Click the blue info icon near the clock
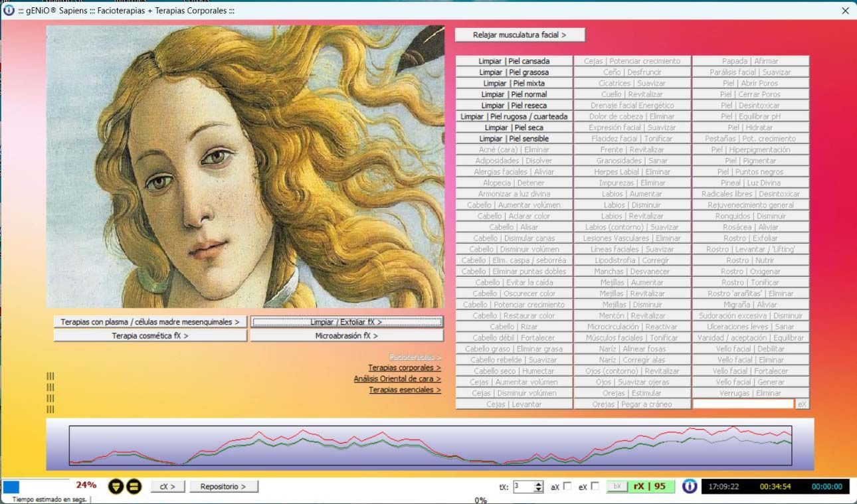The image size is (857, 504). coord(690,486)
